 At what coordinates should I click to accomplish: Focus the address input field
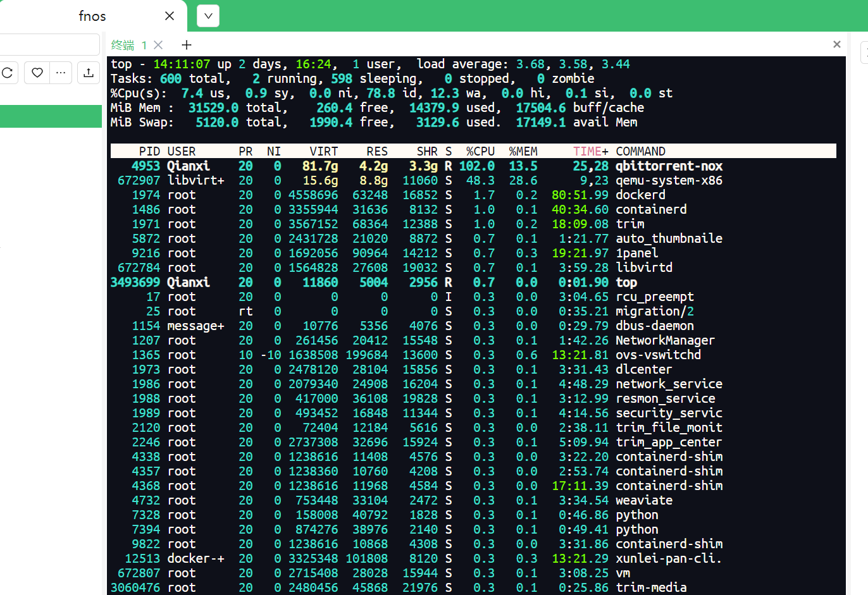pos(49,45)
